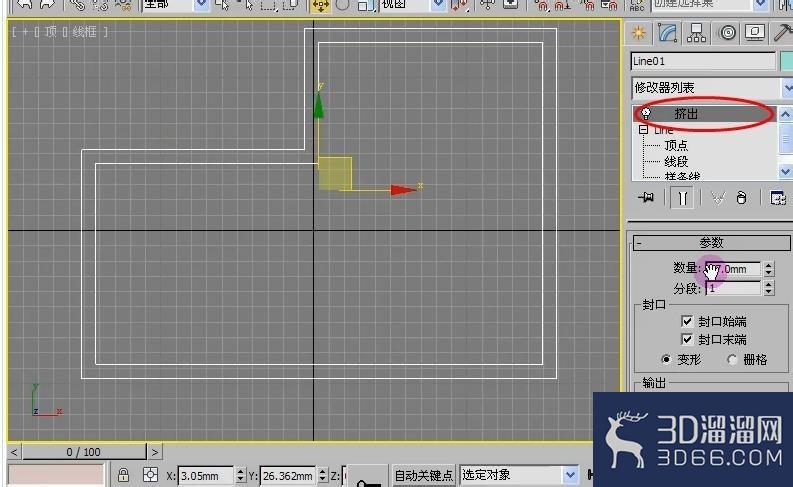The height and width of the screenshot is (487, 793).
Task: Click the Pin Stack icon
Action: tap(646, 197)
